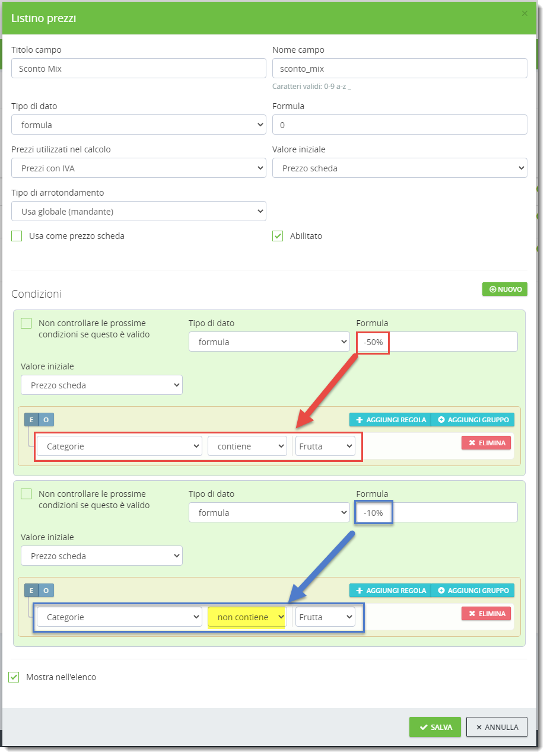Select the E operator in first condition
This screenshot has width=547, height=756.
[31, 420]
